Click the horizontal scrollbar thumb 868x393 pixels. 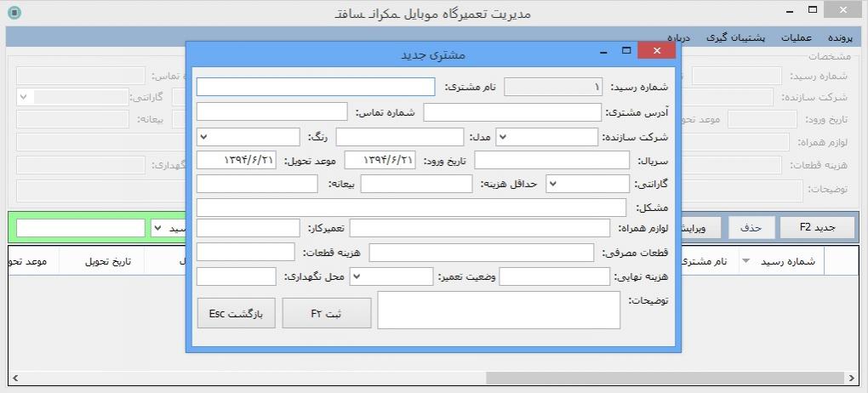[663, 378]
